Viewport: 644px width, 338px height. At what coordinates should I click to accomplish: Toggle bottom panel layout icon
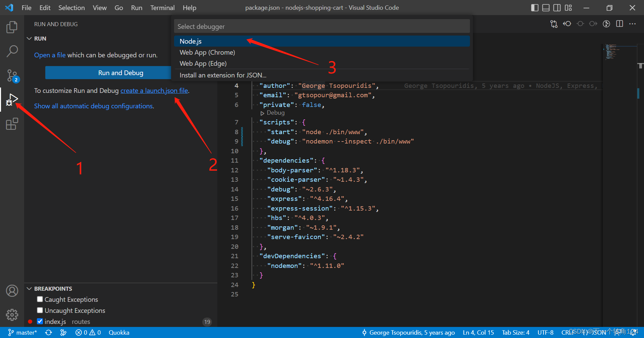(546, 8)
